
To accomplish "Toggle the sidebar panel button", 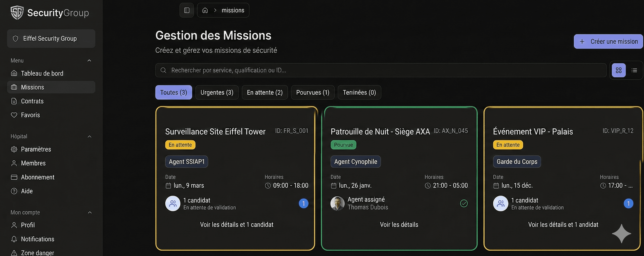I will pos(186,10).
